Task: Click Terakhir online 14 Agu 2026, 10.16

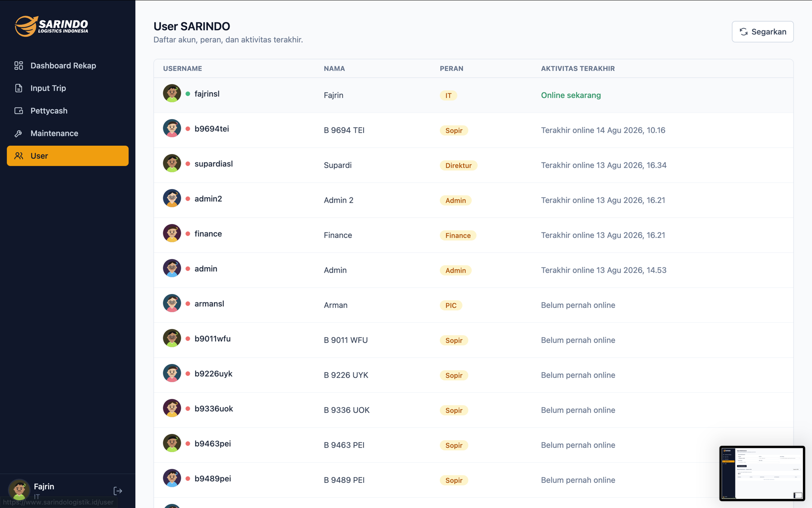Action: click(603, 130)
